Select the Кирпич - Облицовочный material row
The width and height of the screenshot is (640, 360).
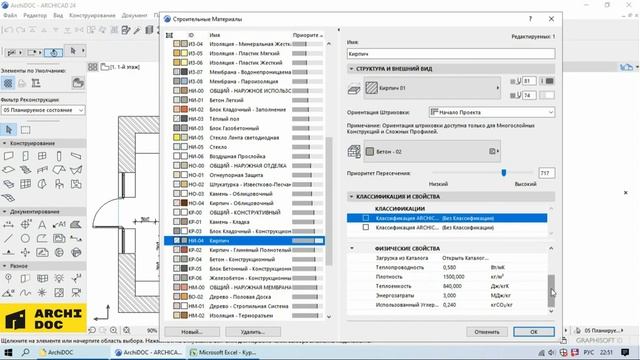[x=244, y=203]
